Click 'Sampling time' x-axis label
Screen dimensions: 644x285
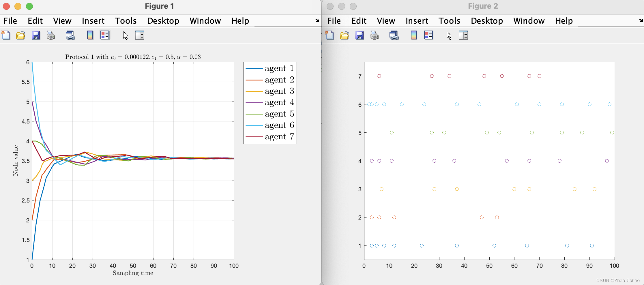(x=133, y=273)
